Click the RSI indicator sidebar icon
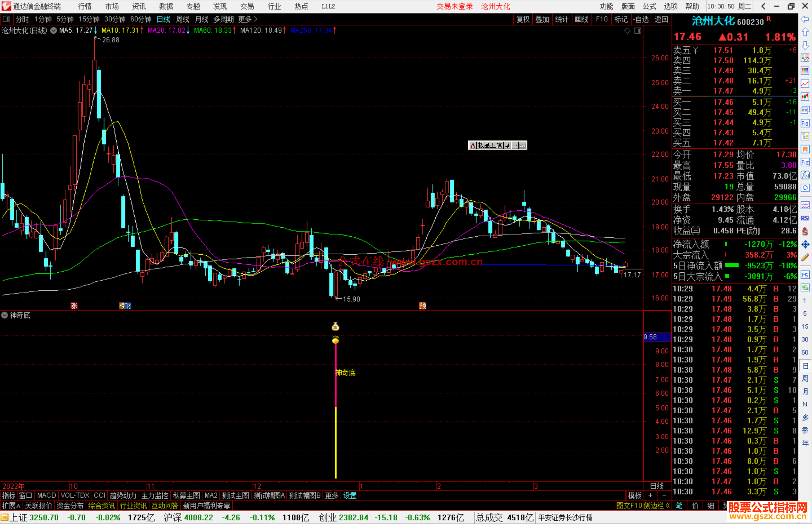 tap(805, 218)
